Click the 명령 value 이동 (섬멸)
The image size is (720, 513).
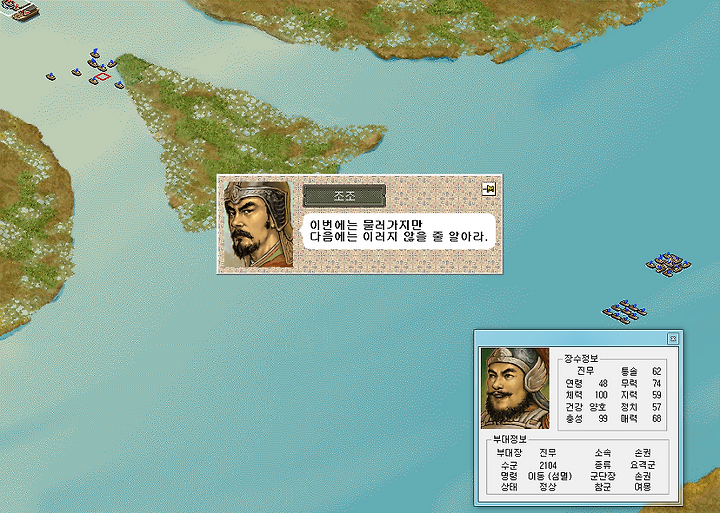click(x=550, y=476)
